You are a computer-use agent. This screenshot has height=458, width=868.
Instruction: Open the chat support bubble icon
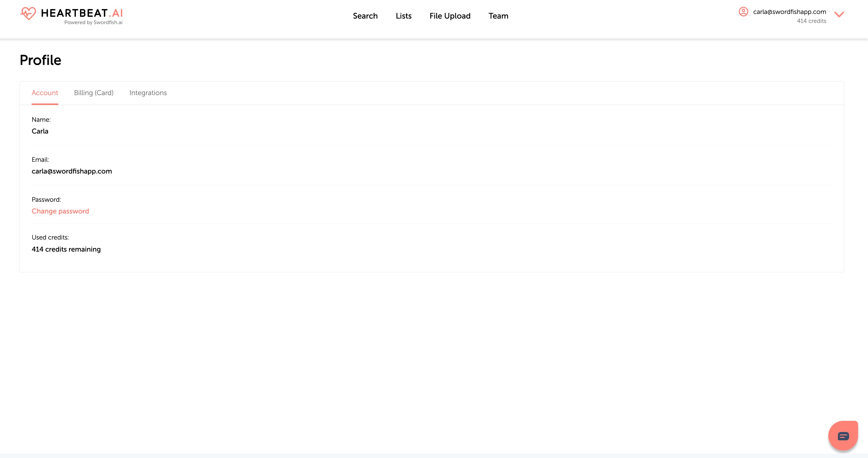(x=843, y=436)
